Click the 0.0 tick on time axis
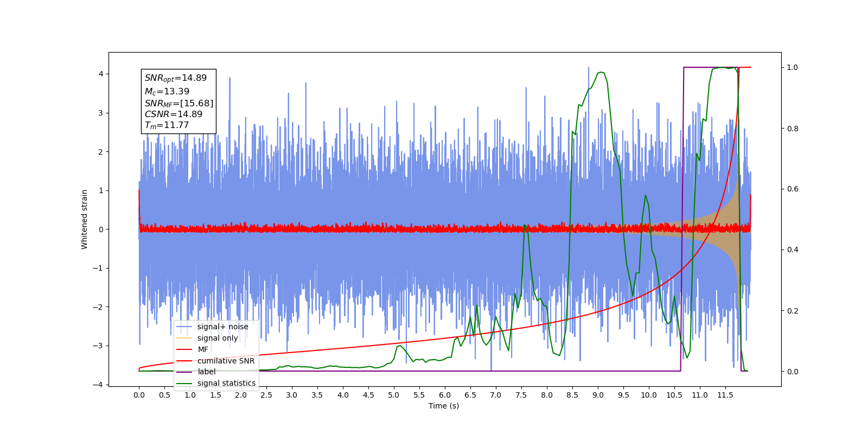 [x=139, y=395]
